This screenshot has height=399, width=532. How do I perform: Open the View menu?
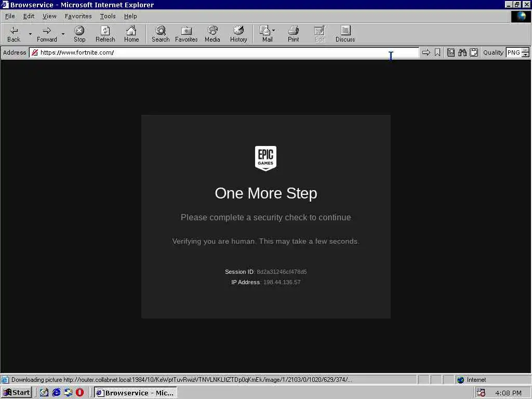click(49, 16)
